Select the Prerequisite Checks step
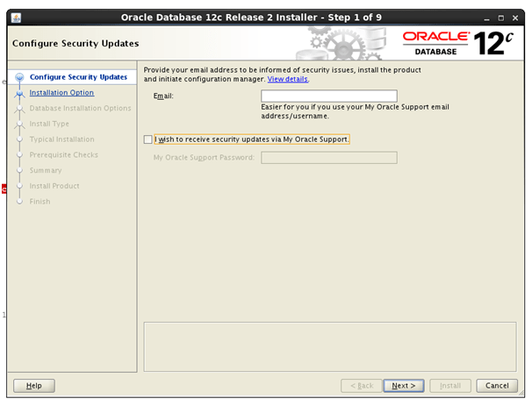532x406 pixels. point(63,155)
